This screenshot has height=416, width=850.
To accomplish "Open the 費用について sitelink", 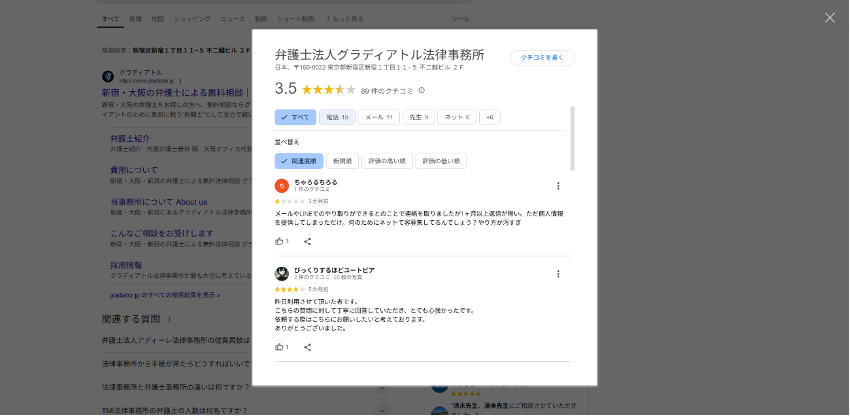I will (x=134, y=170).
